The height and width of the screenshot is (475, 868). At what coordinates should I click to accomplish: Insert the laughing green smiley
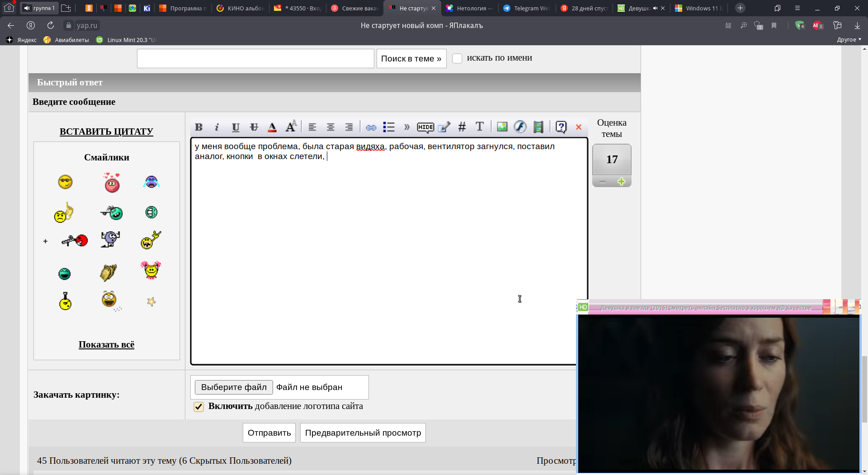point(65,273)
